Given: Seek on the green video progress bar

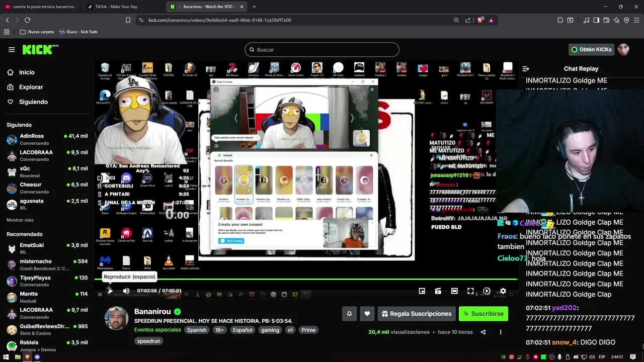Looking at the screenshot, I should click(x=306, y=279).
